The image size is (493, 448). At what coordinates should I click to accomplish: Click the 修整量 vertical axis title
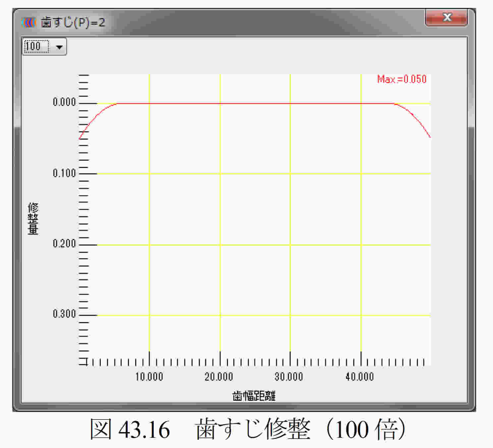(33, 219)
